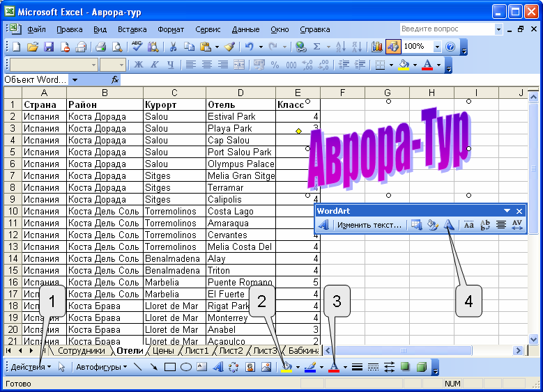Screen dimensions: 543x392
Task: Toggle align left button
Action: [x=191, y=65]
